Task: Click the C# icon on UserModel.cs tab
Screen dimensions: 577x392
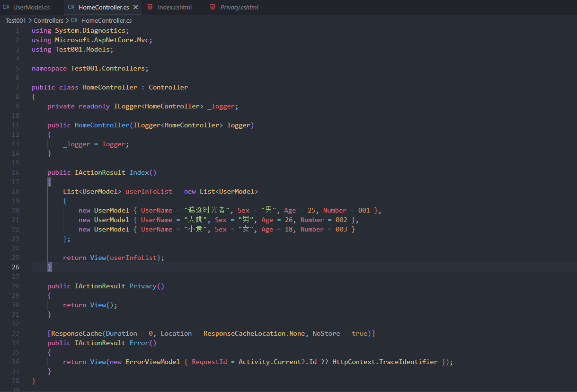Action: 6,7
